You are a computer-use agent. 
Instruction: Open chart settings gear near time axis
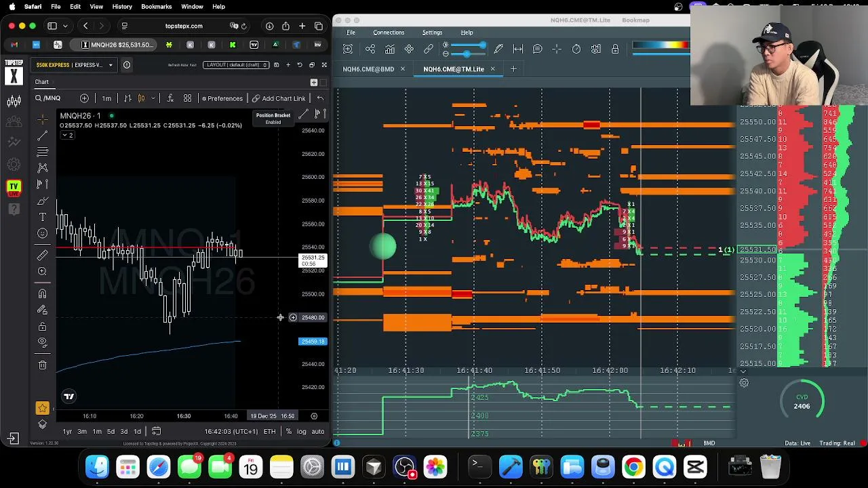(x=314, y=416)
